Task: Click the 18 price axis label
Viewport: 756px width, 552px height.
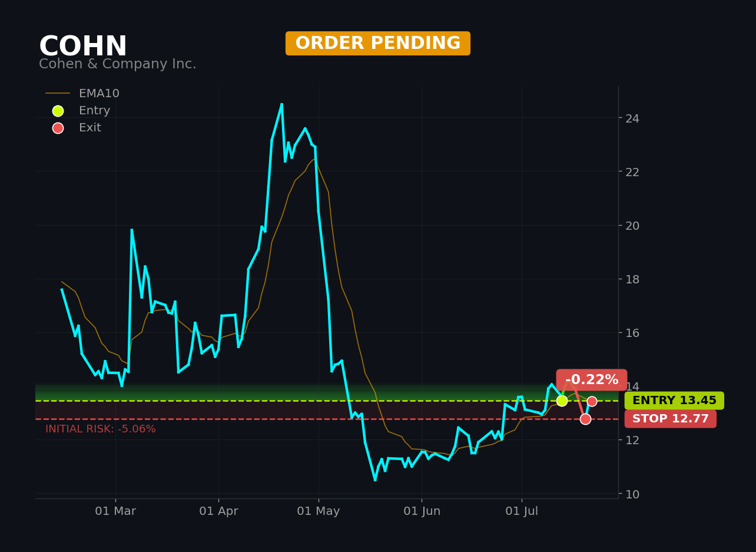Action: 632,279
